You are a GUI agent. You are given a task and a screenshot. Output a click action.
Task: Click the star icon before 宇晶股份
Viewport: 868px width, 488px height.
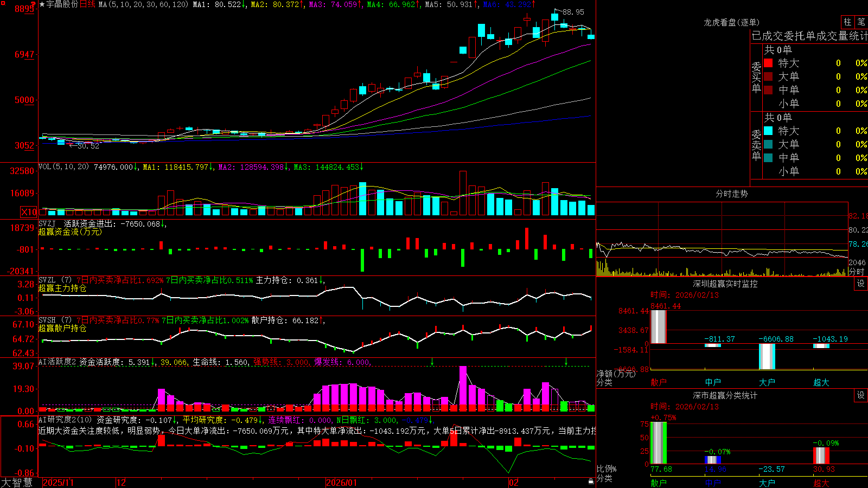pyautogui.click(x=42, y=4)
